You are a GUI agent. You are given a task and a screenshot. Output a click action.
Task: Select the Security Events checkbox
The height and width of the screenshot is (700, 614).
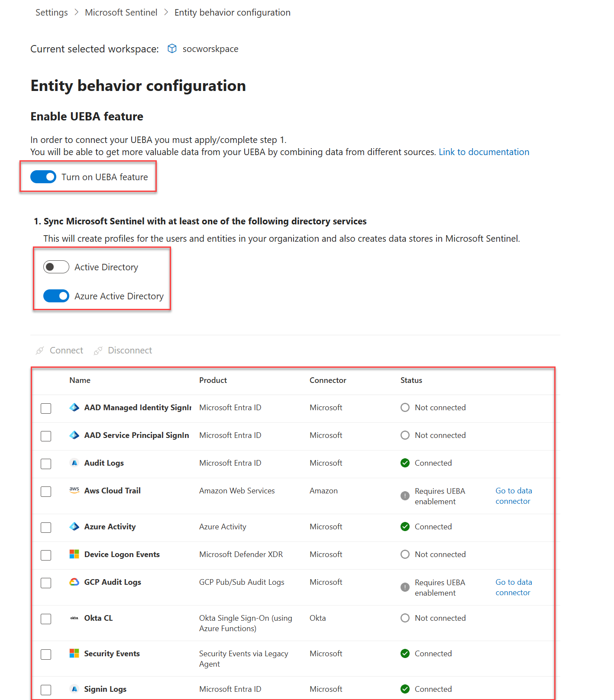(x=46, y=655)
